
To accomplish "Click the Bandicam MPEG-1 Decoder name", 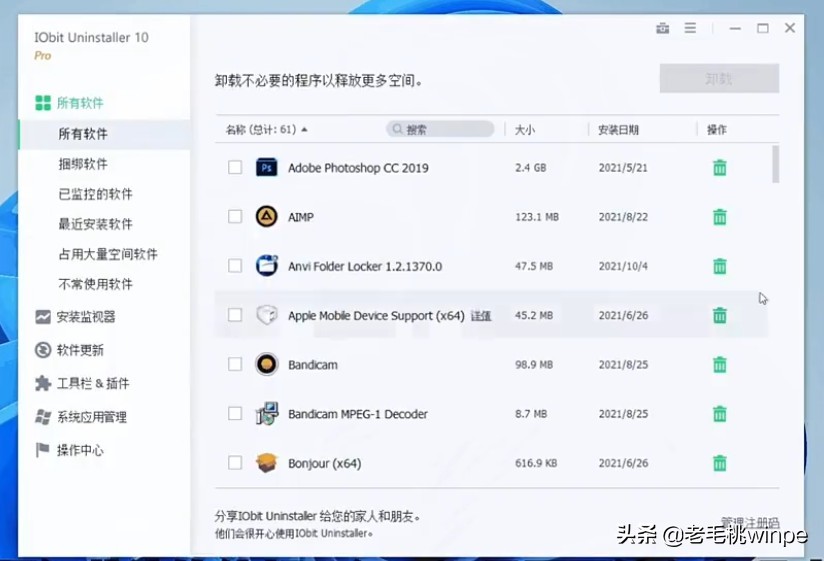I will pyautogui.click(x=357, y=414).
